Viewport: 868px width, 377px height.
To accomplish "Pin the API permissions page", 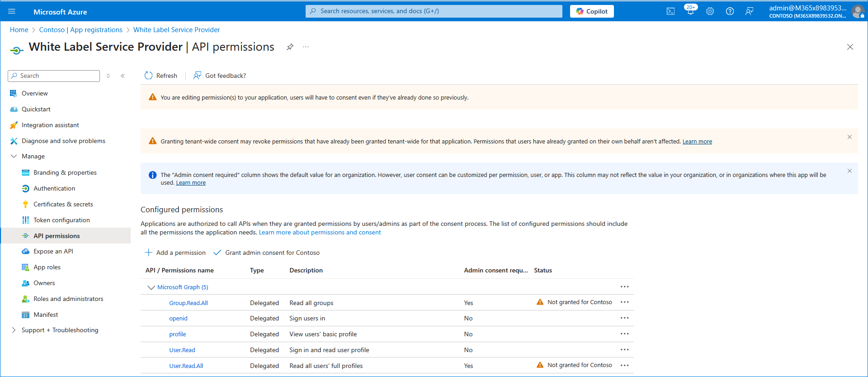I will (290, 47).
